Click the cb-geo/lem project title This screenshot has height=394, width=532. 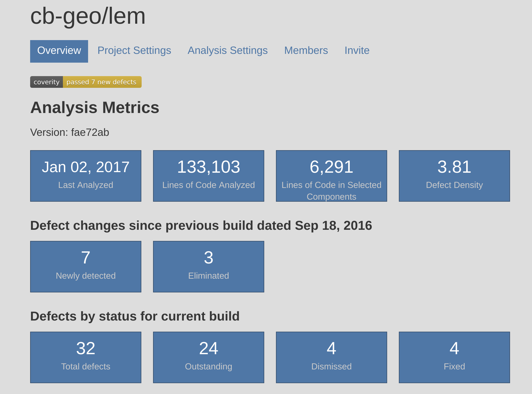(88, 16)
